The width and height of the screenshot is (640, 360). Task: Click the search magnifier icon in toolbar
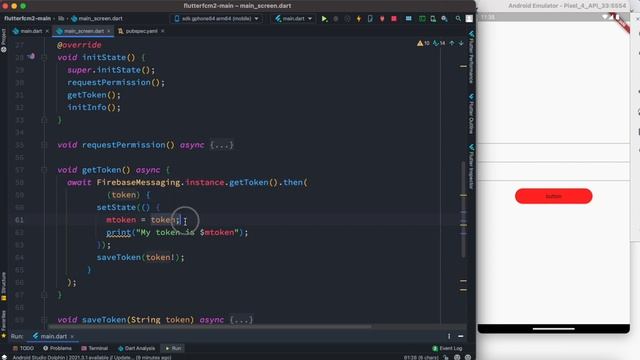tap(458, 19)
